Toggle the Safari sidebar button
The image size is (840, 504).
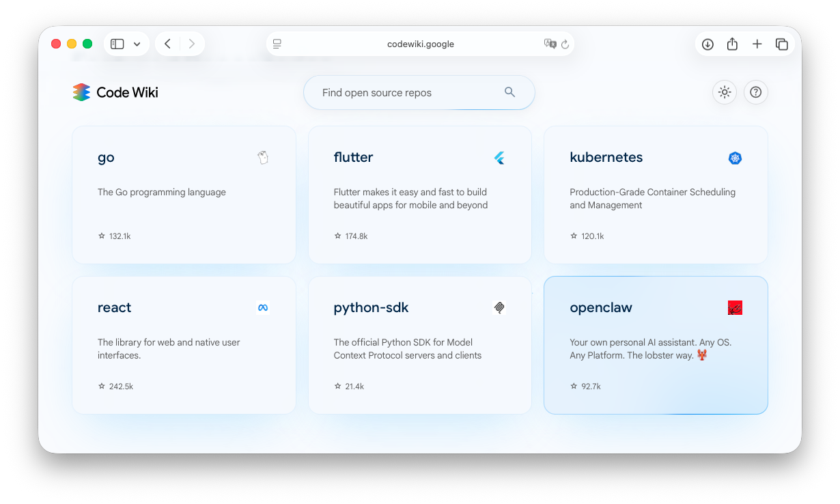(117, 44)
